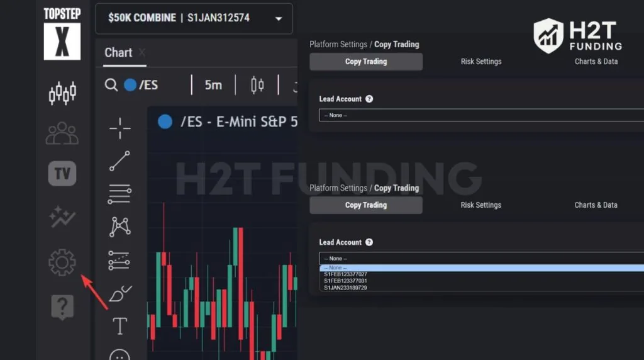This screenshot has height=360, width=644.
Task: Choose account S1JAN233189729 from the list
Action: pos(345,288)
